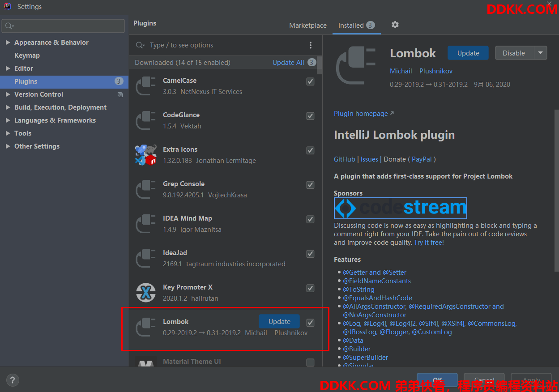Open Michail vendor link in details
This screenshot has width=559, height=392.
tap(401, 71)
